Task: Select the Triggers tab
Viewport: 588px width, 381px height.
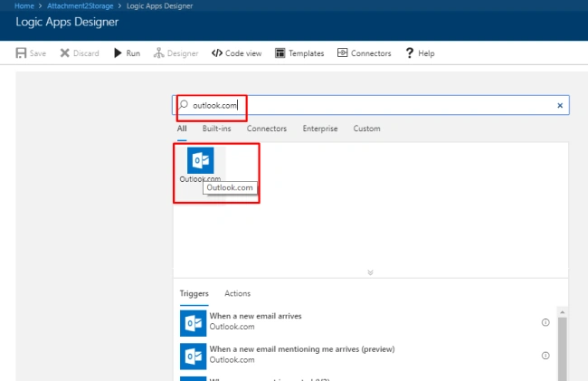Action: [x=194, y=293]
